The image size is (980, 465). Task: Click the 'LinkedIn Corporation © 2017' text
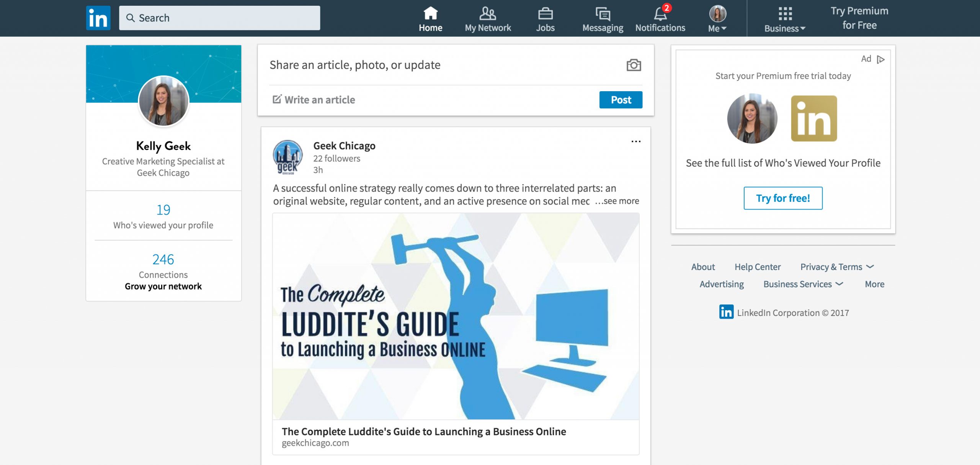793,313
